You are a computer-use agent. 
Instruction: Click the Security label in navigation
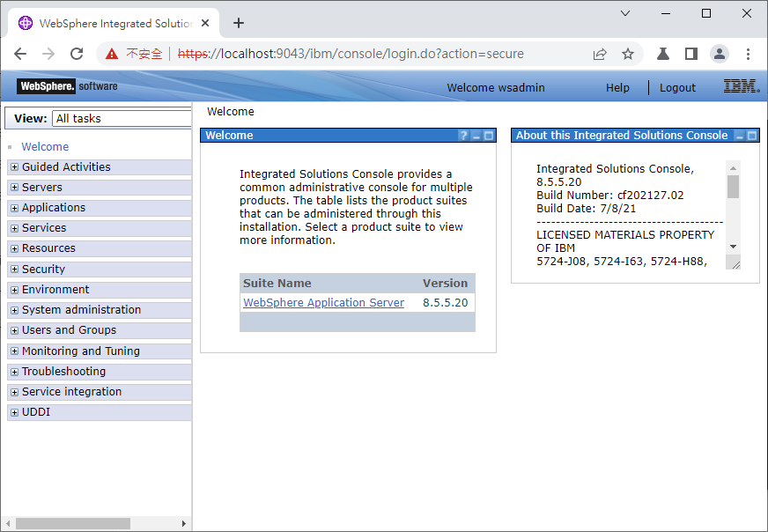coord(43,270)
